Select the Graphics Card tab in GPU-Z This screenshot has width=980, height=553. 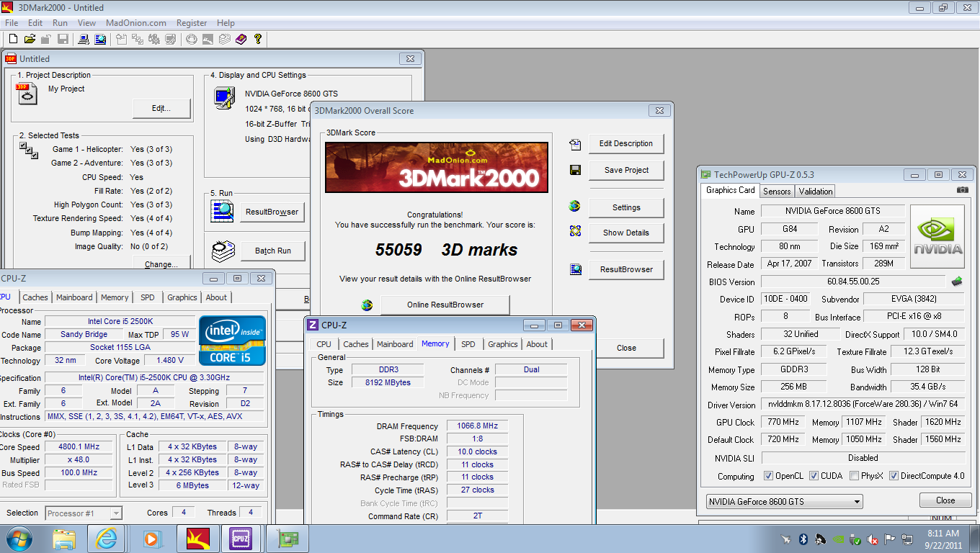tap(730, 190)
